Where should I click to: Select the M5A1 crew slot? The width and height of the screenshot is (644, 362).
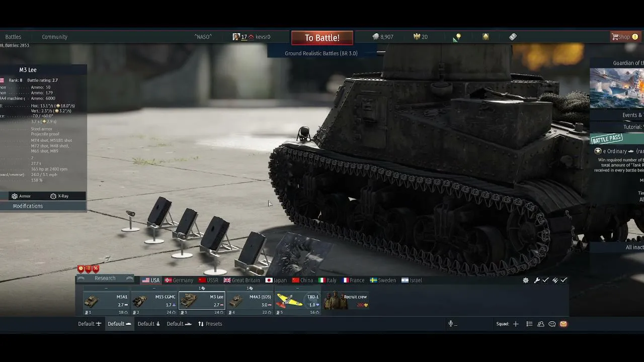coord(106,302)
